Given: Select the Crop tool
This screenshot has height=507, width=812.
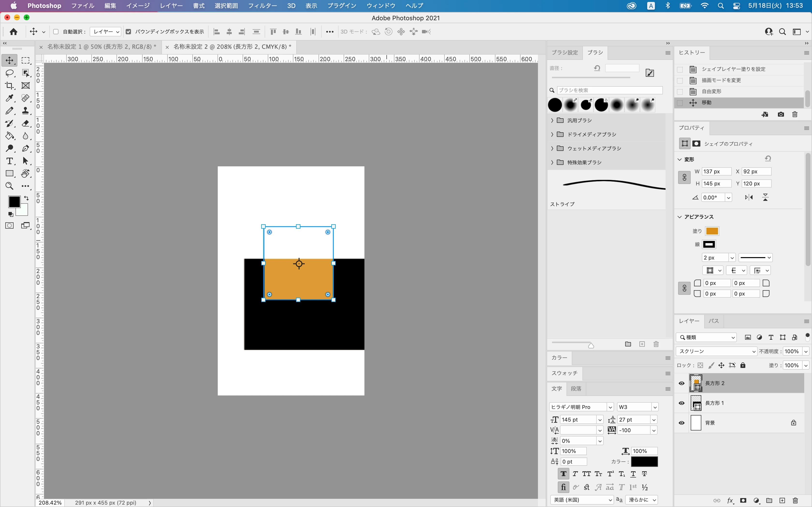Looking at the screenshot, I should (x=9, y=85).
